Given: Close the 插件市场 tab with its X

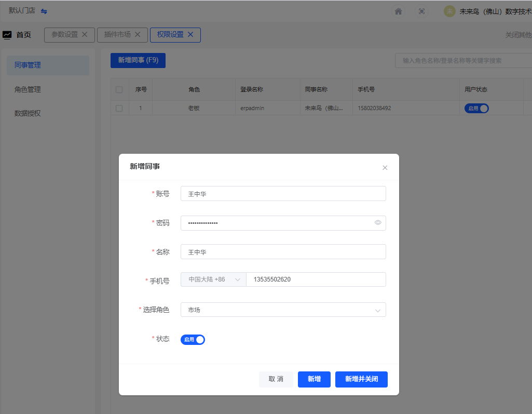Looking at the screenshot, I should click(x=138, y=34).
